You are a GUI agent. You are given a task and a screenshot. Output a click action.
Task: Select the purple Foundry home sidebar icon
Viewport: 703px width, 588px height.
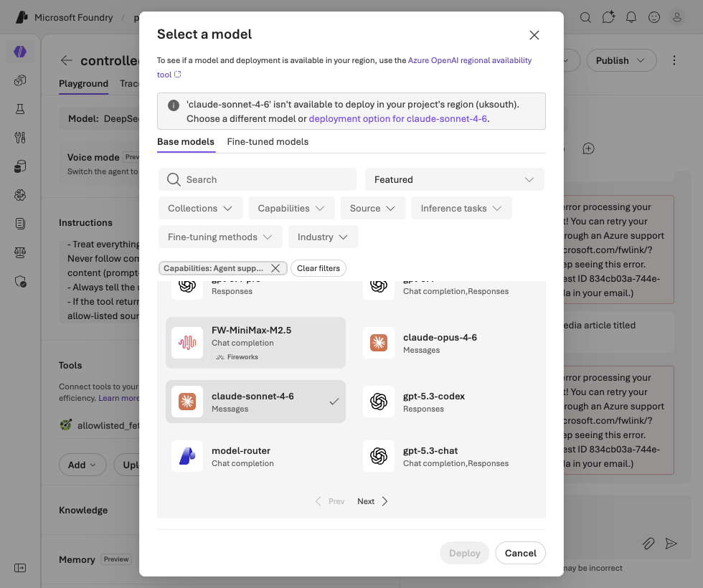(x=20, y=52)
